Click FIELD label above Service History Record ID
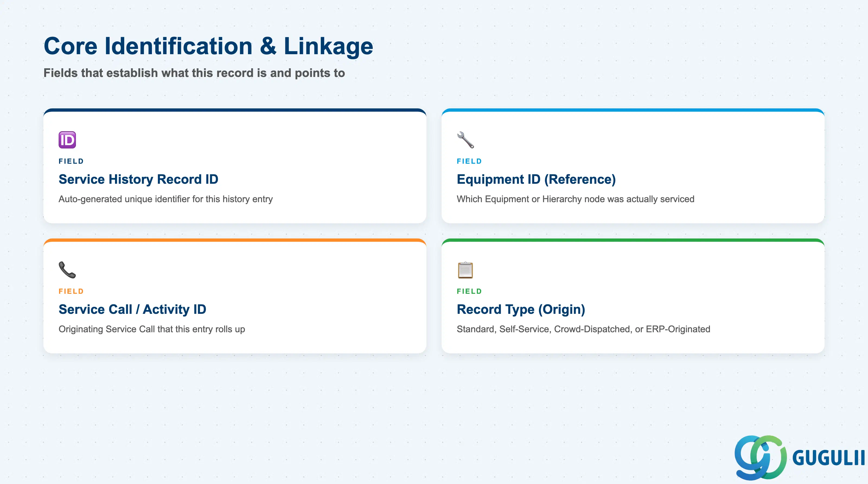 tap(71, 161)
